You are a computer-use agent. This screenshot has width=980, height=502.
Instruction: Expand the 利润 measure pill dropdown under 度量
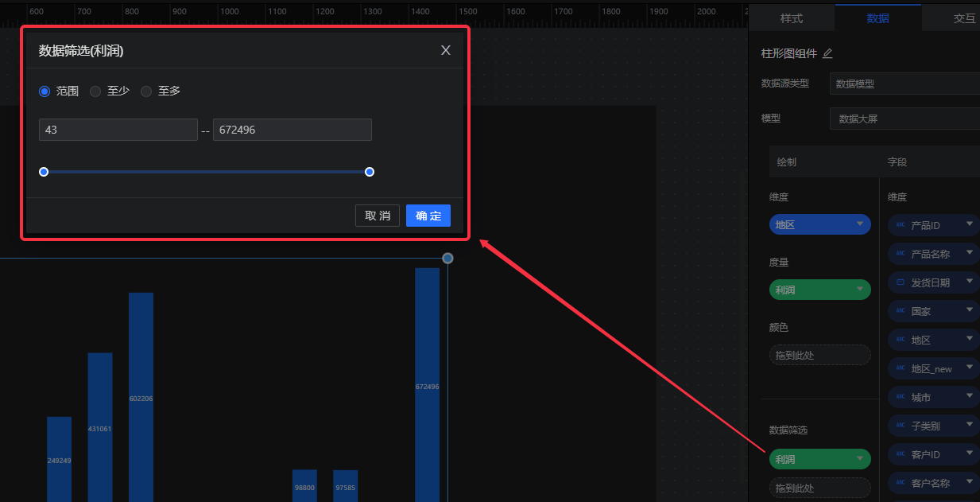click(859, 290)
